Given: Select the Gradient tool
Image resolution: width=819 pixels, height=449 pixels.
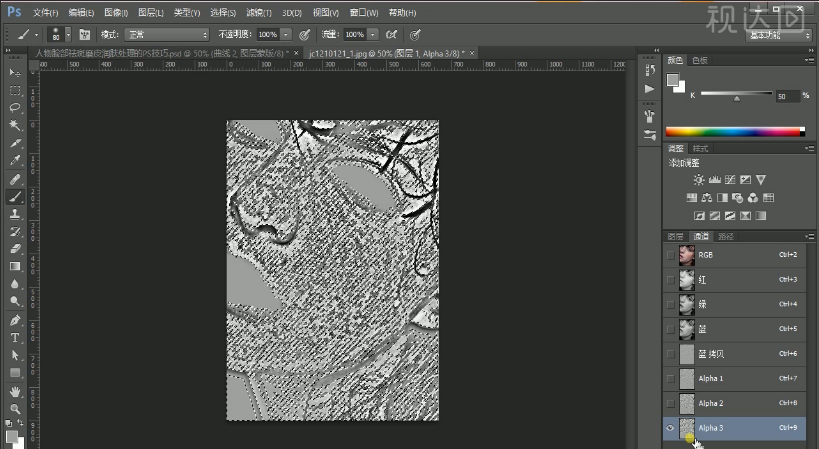Looking at the screenshot, I should 15,266.
